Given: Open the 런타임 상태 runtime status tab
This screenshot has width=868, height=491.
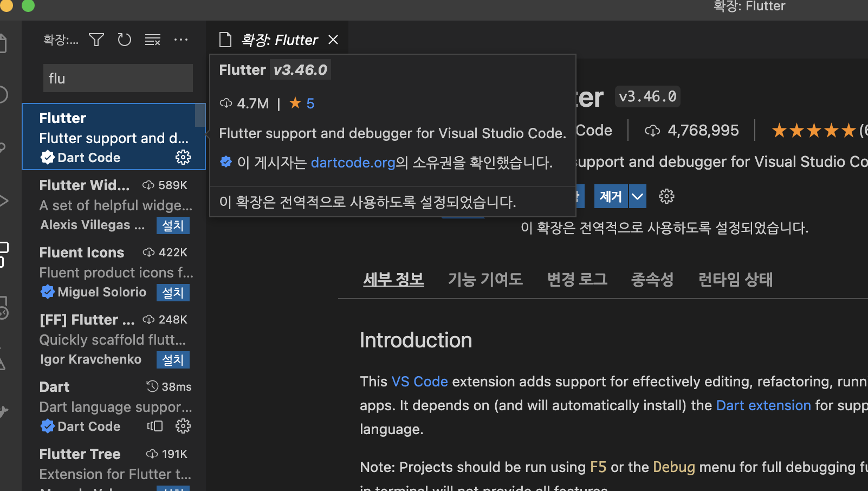Looking at the screenshot, I should [735, 280].
